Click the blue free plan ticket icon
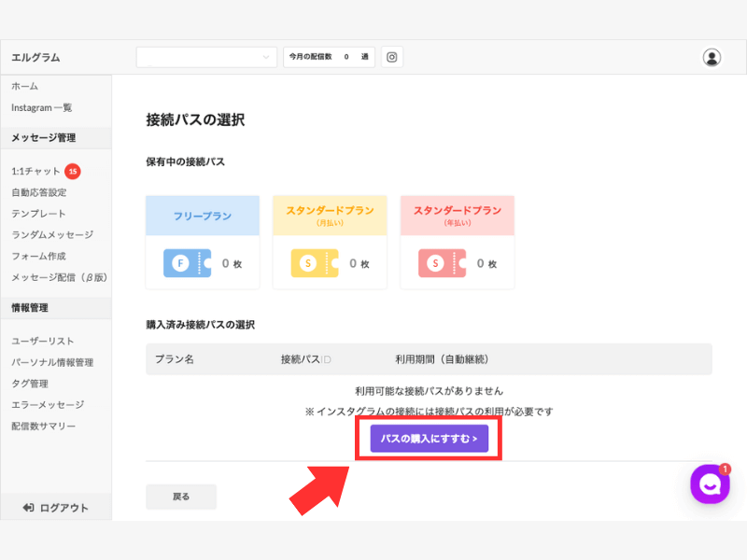The height and width of the screenshot is (560, 747). (x=187, y=263)
